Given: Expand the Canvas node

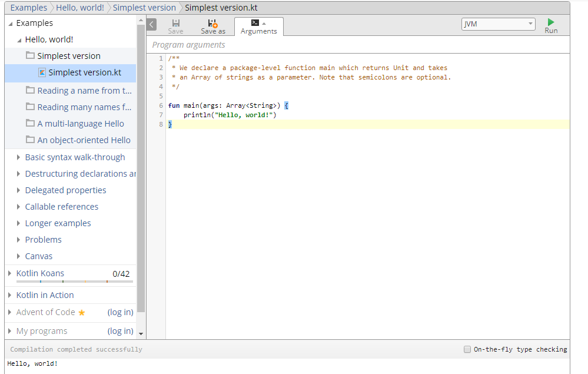Looking at the screenshot, I should pyautogui.click(x=18, y=256).
